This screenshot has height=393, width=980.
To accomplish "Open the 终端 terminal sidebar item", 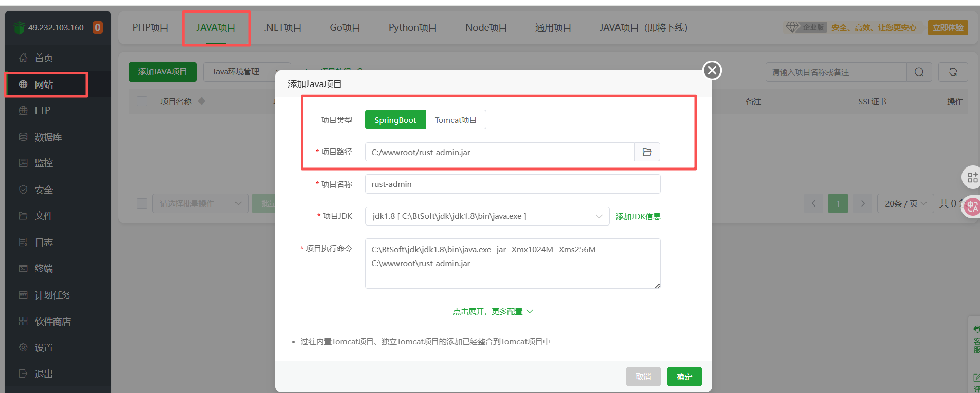I will [44, 269].
